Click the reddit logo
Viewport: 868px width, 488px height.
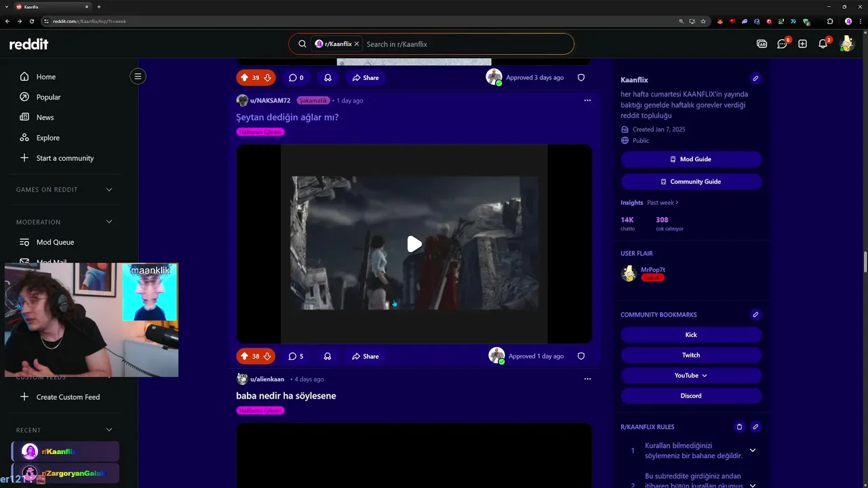click(x=28, y=44)
